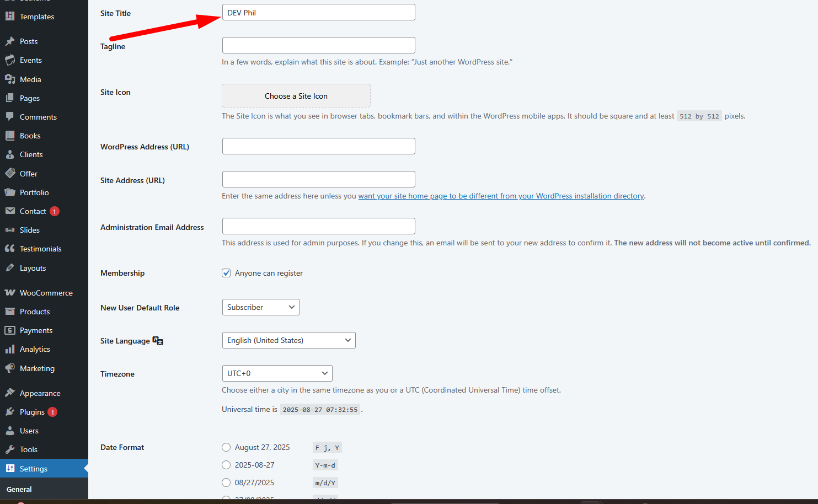Click the 'm/d/Y' format code
818x504 pixels.
pyautogui.click(x=325, y=483)
